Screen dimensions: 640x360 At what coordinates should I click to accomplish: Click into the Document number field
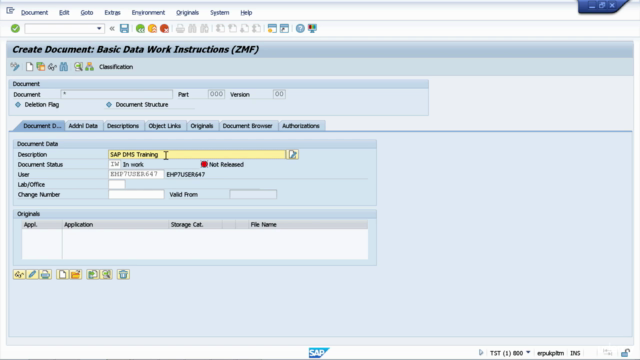(117, 94)
